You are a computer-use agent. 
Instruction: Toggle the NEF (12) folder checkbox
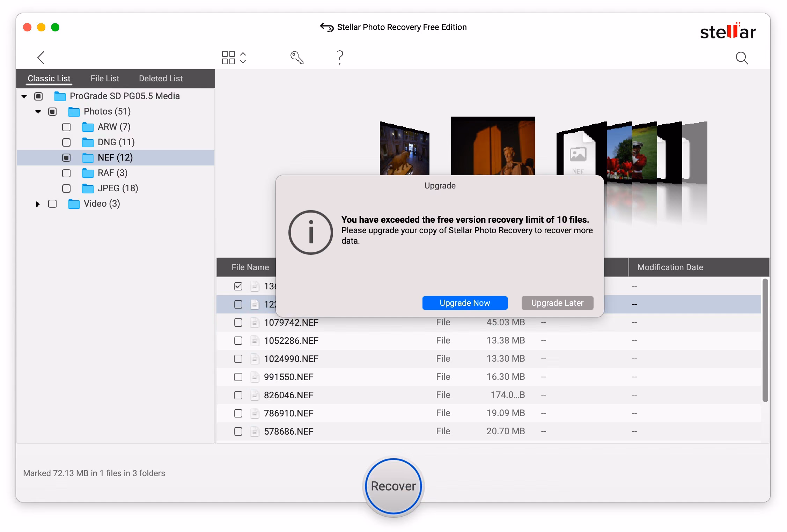(66, 158)
